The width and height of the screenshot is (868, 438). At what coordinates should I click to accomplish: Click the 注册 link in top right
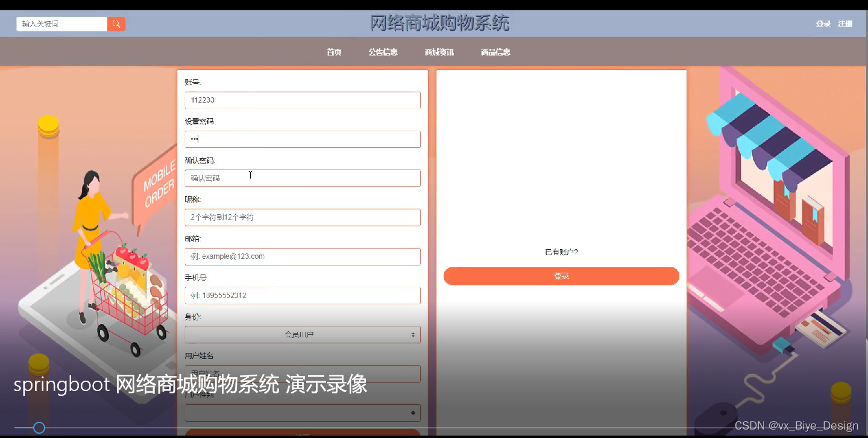tap(845, 24)
